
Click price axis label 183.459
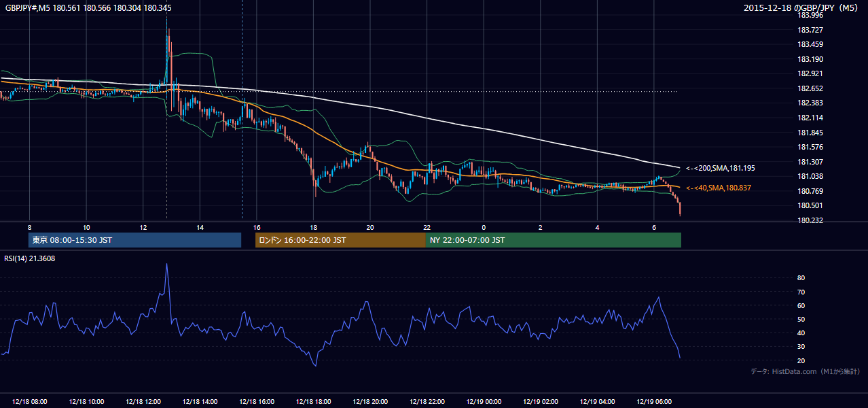(810, 45)
